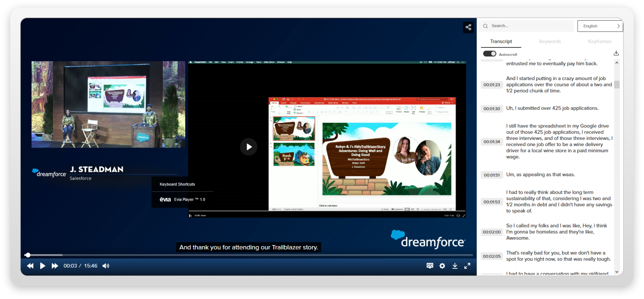This screenshot has width=644, height=299.
Task: Open the Keyframes tab
Action: click(599, 42)
